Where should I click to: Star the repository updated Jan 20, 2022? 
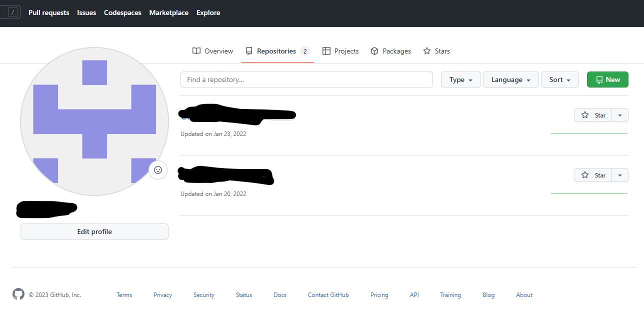click(x=593, y=175)
